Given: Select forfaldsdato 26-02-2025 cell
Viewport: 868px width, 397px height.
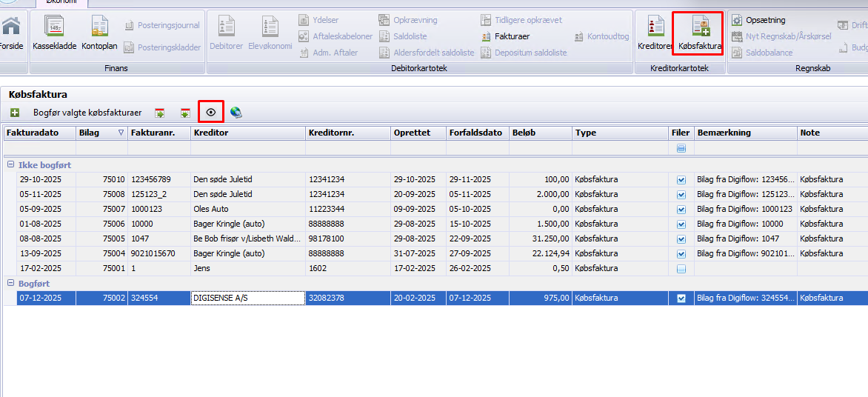Looking at the screenshot, I should (477, 269).
